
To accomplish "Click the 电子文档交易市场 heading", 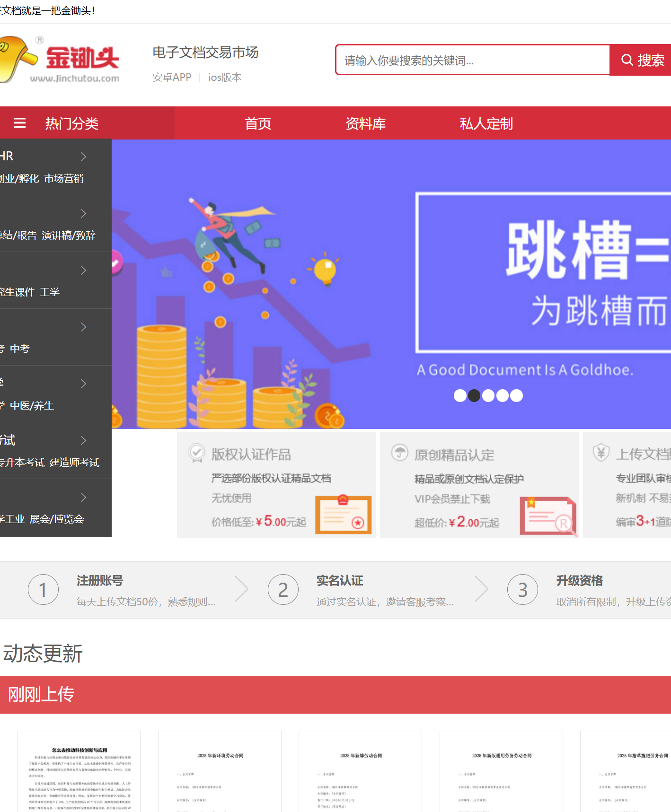I will pos(205,52).
